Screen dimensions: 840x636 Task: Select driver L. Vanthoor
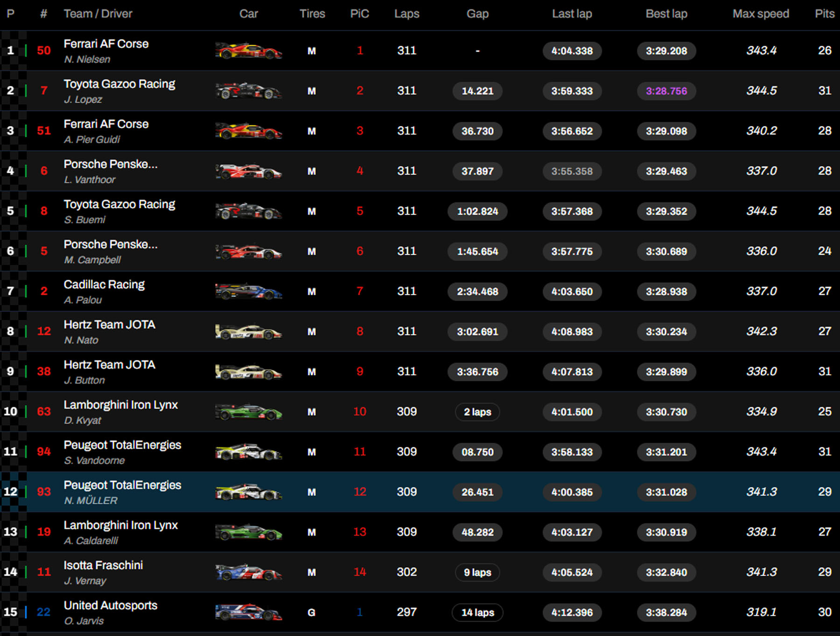(x=90, y=180)
